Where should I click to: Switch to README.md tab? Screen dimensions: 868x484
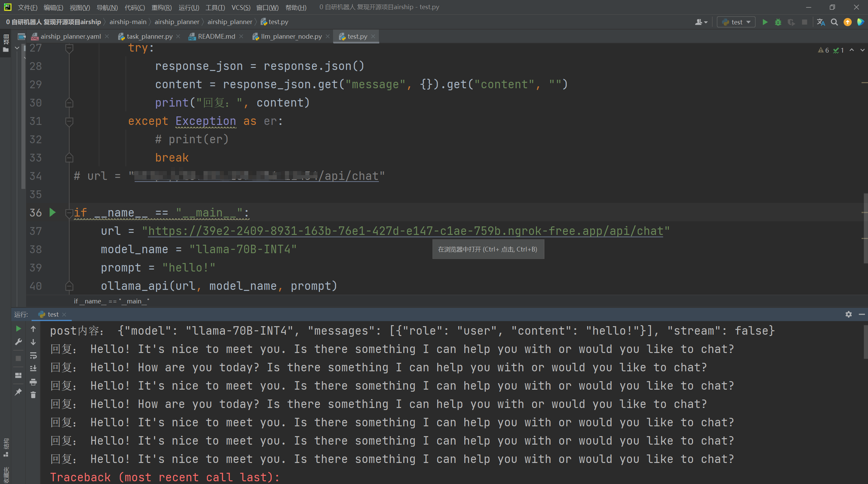click(216, 36)
